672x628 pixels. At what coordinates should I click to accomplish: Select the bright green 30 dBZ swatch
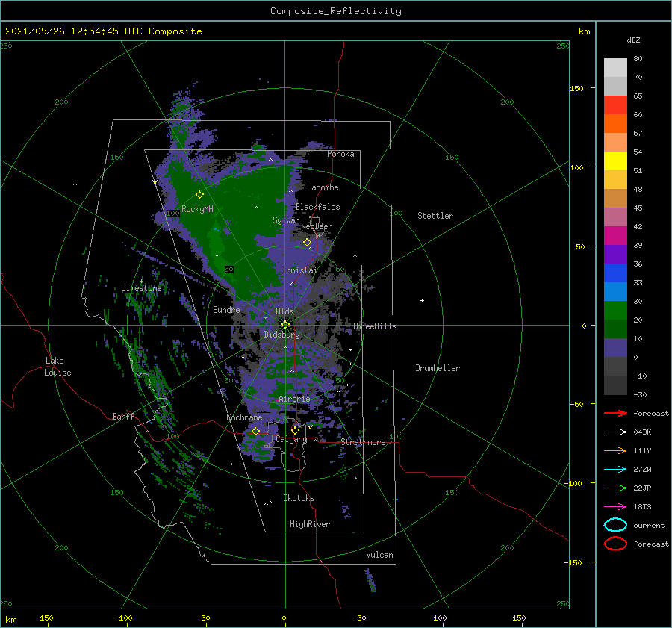coord(615,310)
